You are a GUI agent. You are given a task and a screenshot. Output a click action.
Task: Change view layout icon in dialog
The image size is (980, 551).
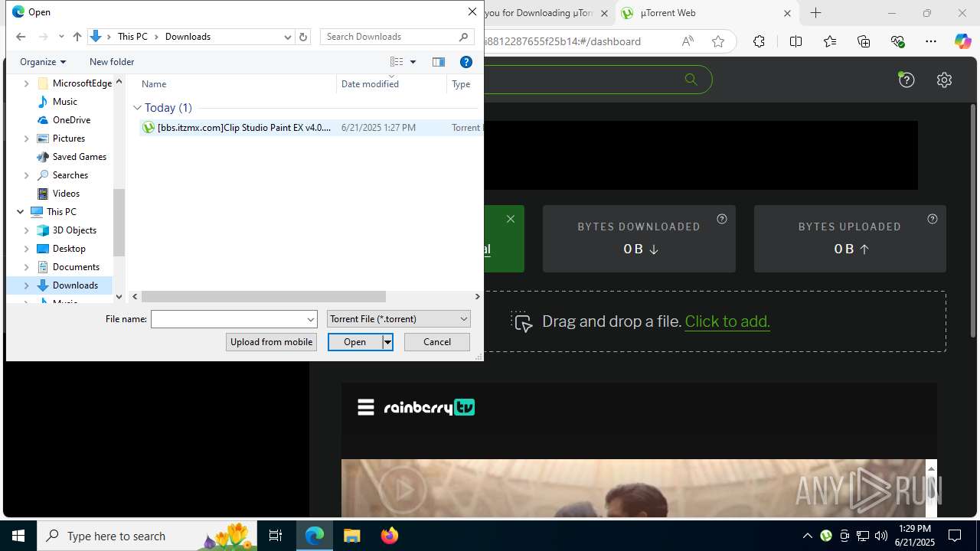click(397, 62)
